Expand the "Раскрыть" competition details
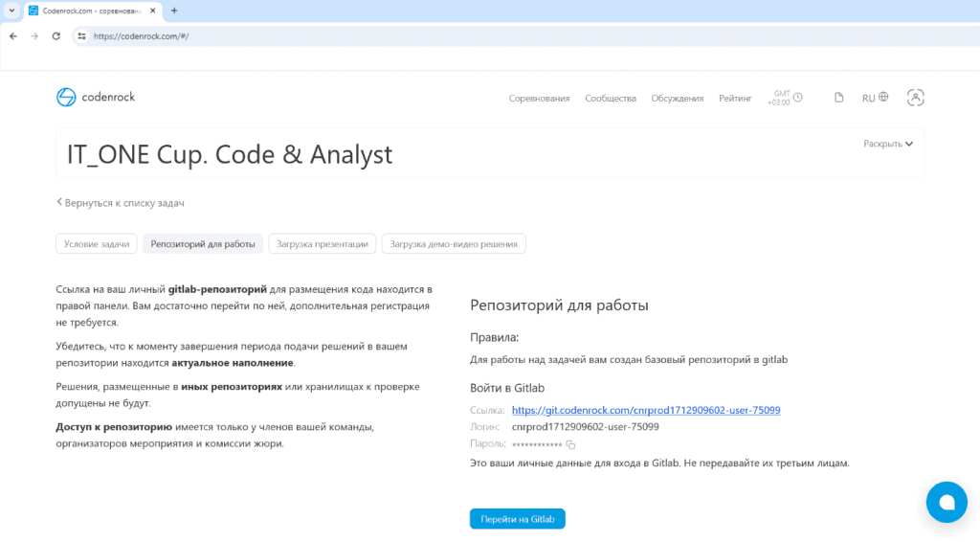The width and height of the screenshot is (980, 542). point(888,144)
